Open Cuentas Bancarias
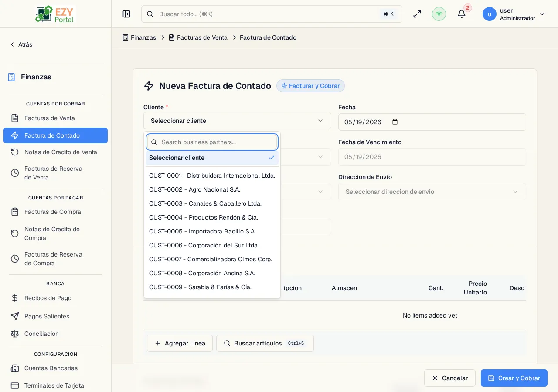The width and height of the screenshot is (558, 392). click(x=55, y=368)
